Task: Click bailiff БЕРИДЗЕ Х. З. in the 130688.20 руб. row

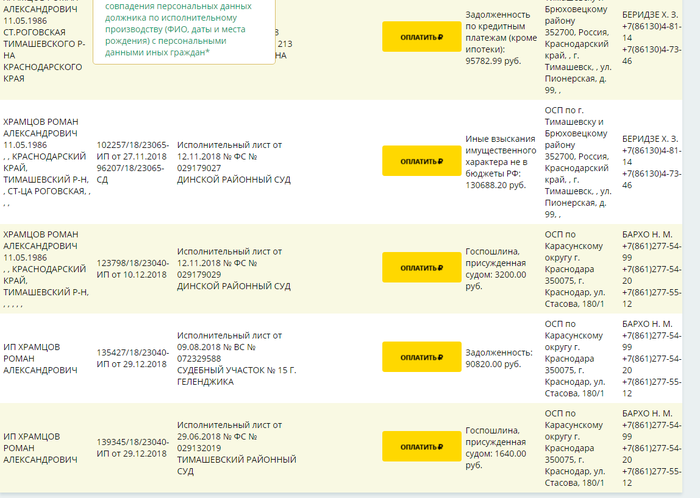Action: tap(650, 139)
